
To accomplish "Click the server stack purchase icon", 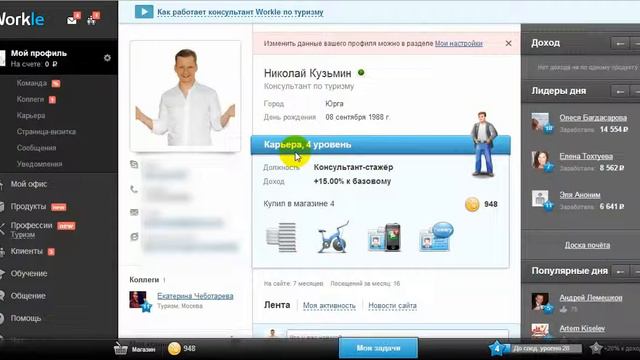I will pyautogui.click(x=281, y=237).
